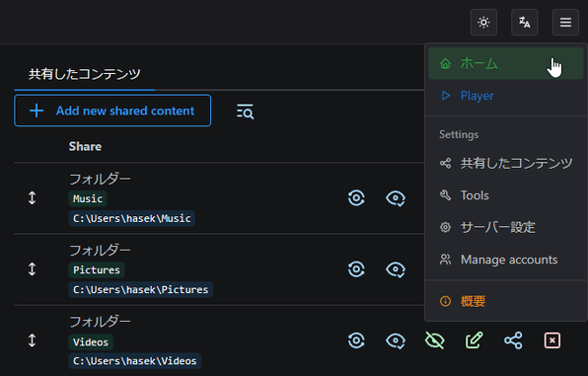Switch to the 共有したコンテンツ tab
This screenshot has width=588, height=376.
coord(85,74)
